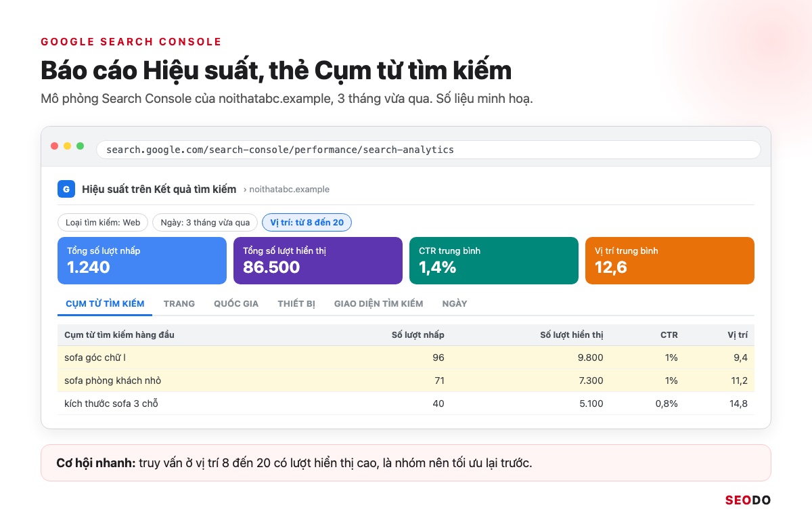The width and height of the screenshot is (812, 522).
Task: Sort by the 'Số lượt nhấp' column header
Action: (418, 334)
